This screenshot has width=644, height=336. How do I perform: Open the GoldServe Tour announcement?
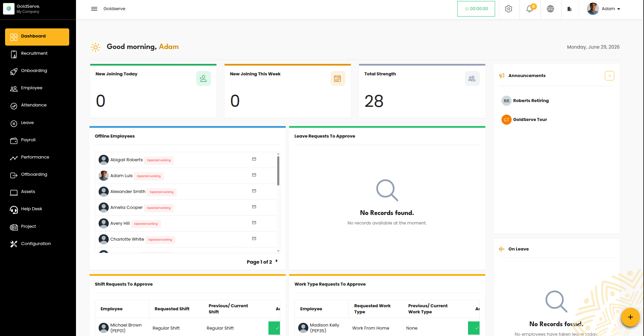[x=530, y=120]
